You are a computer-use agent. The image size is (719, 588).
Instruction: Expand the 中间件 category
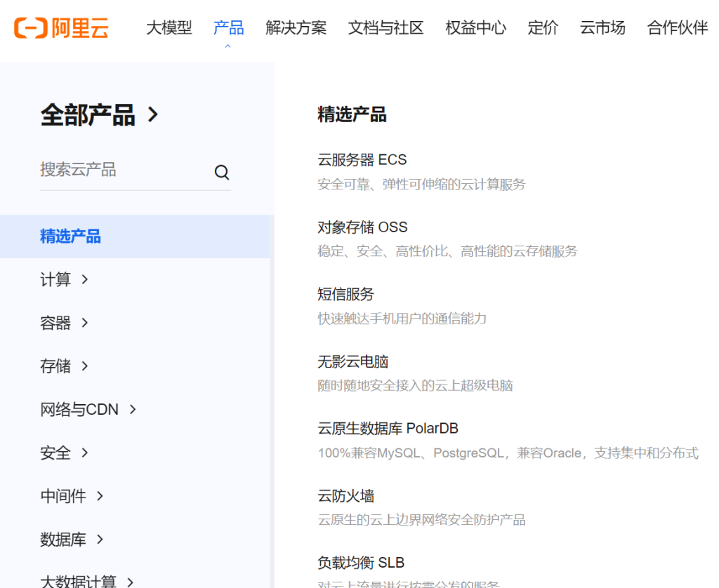(x=72, y=496)
